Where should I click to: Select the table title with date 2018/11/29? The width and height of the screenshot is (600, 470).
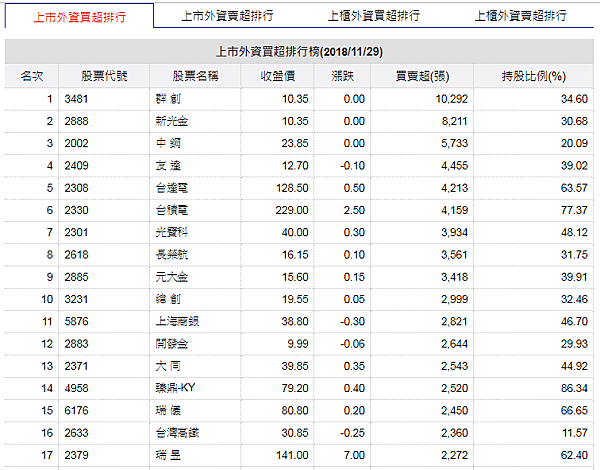click(x=299, y=52)
